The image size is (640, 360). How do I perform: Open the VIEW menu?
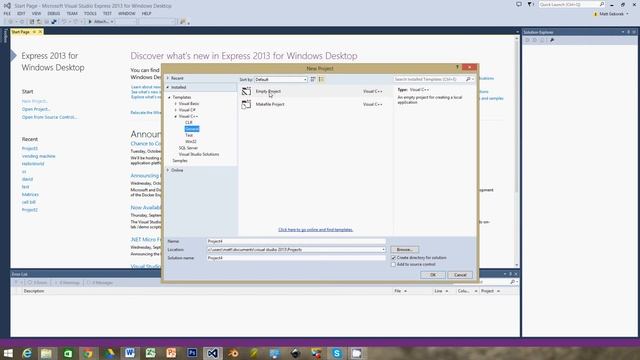tap(36, 13)
